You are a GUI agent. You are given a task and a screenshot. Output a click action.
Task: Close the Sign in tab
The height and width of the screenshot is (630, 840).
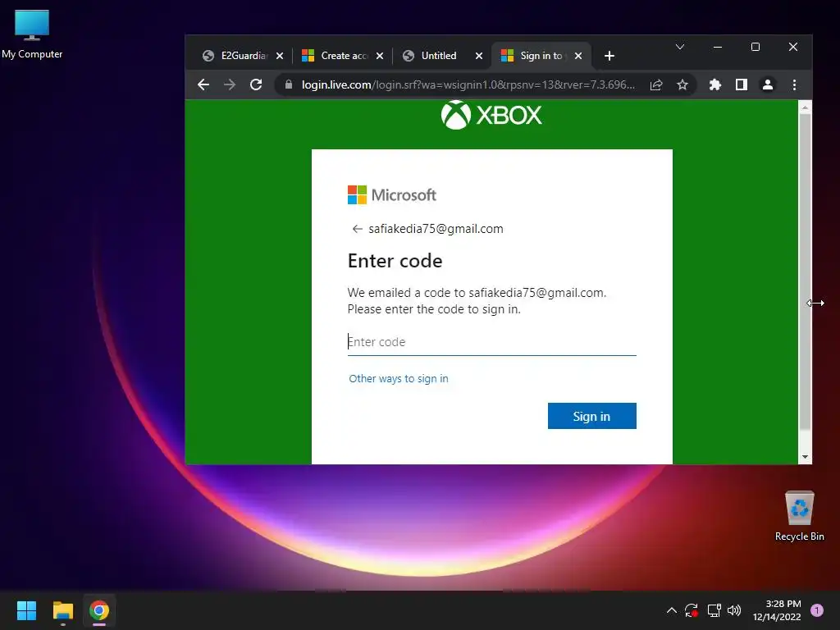(578, 56)
